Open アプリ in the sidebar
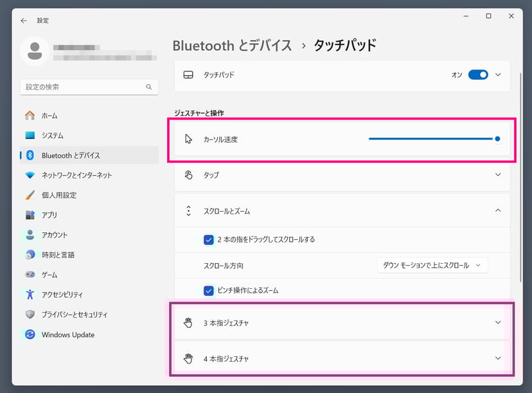532x393 pixels. coord(49,215)
